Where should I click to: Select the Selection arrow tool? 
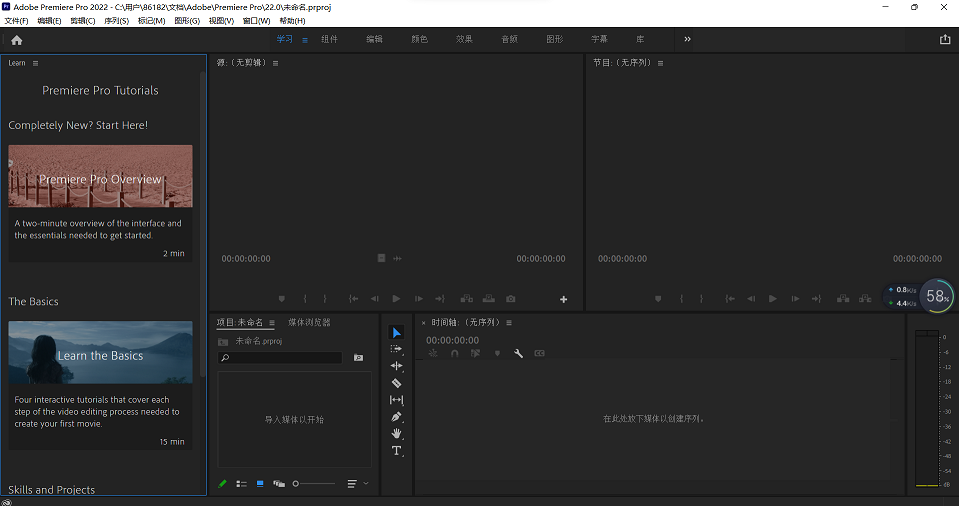396,332
